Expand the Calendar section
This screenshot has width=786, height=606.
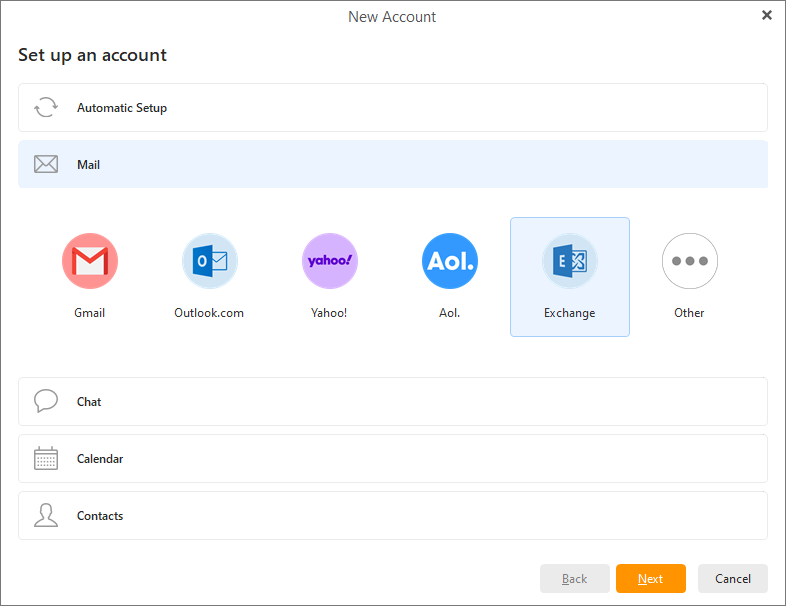coord(393,459)
